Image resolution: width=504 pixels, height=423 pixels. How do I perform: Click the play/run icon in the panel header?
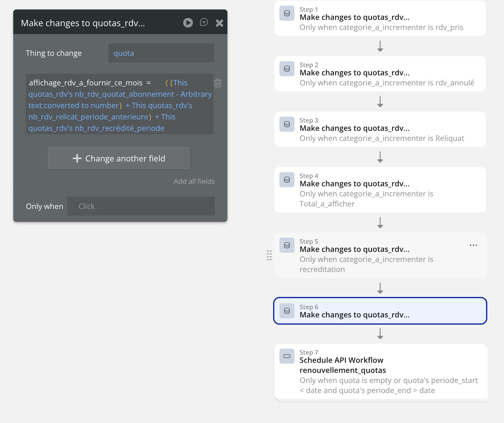188,23
